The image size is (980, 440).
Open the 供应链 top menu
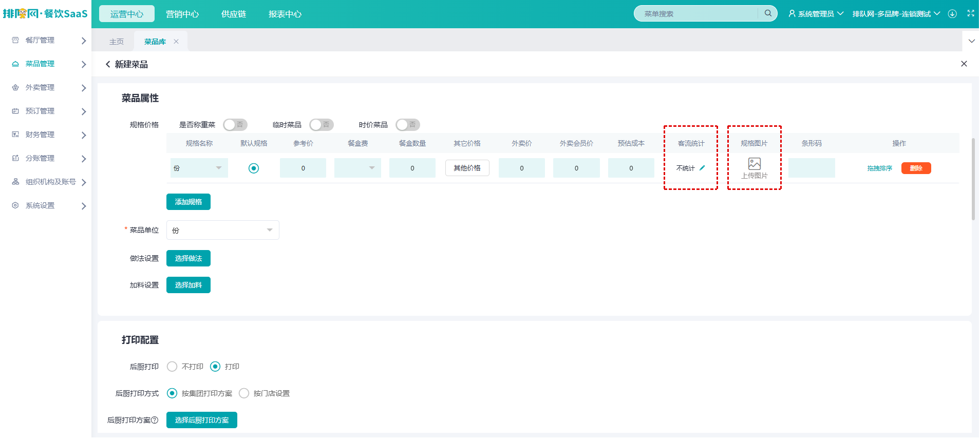[x=234, y=14]
